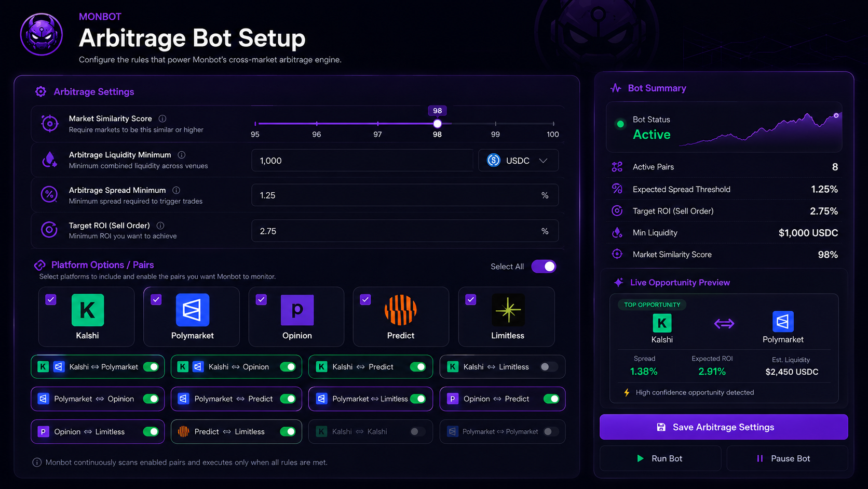Viewport: 868px width, 489px height.
Task: Uncheck the Polymarket platform checkbox
Action: click(x=156, y=299)
